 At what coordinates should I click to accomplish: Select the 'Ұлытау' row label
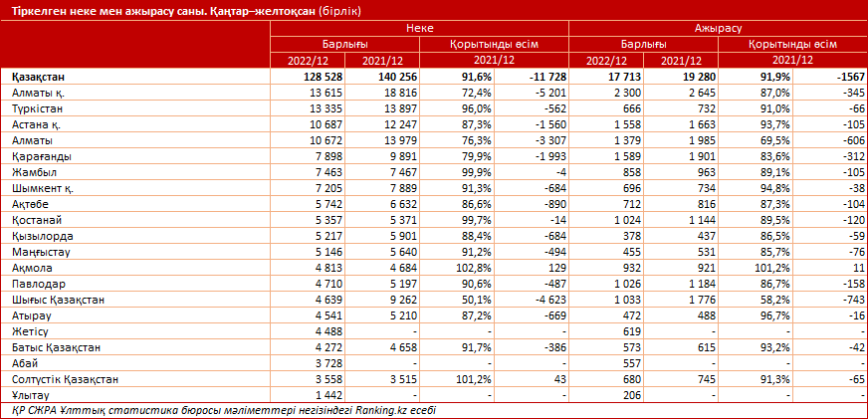click(x=32, y=395)
